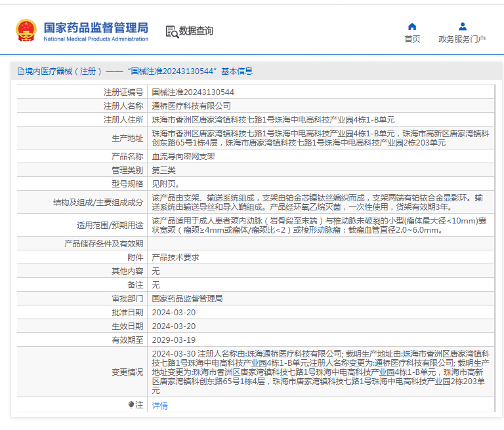The width and height of the screenshot is (504, 430).
Task: Click the 注册人住所 label
Action: (x=123, y=120)
